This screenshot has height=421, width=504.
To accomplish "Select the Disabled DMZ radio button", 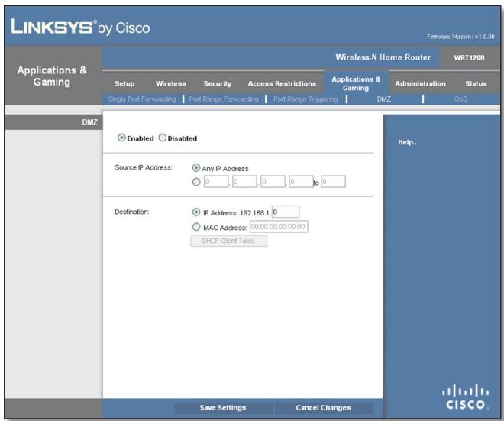I will tap(163, 138).
